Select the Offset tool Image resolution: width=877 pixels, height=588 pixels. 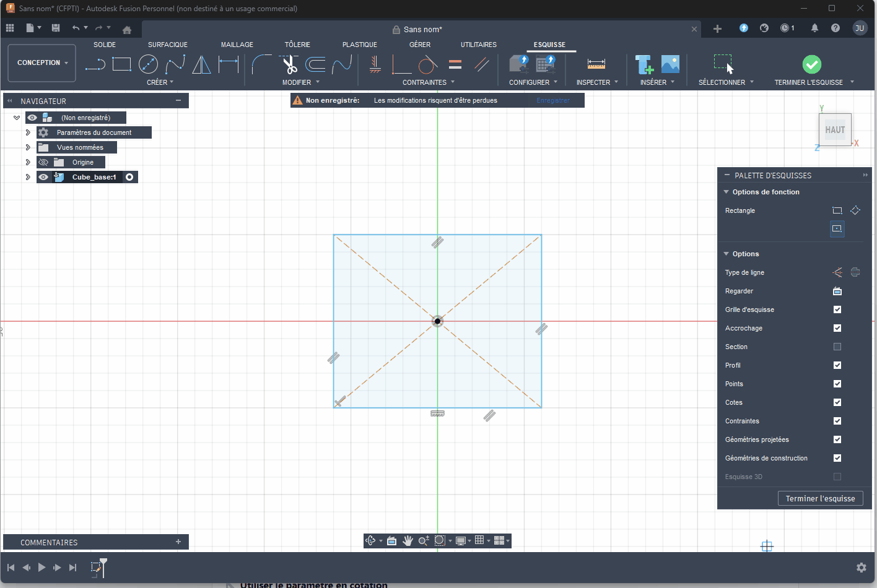pos(317,64)
